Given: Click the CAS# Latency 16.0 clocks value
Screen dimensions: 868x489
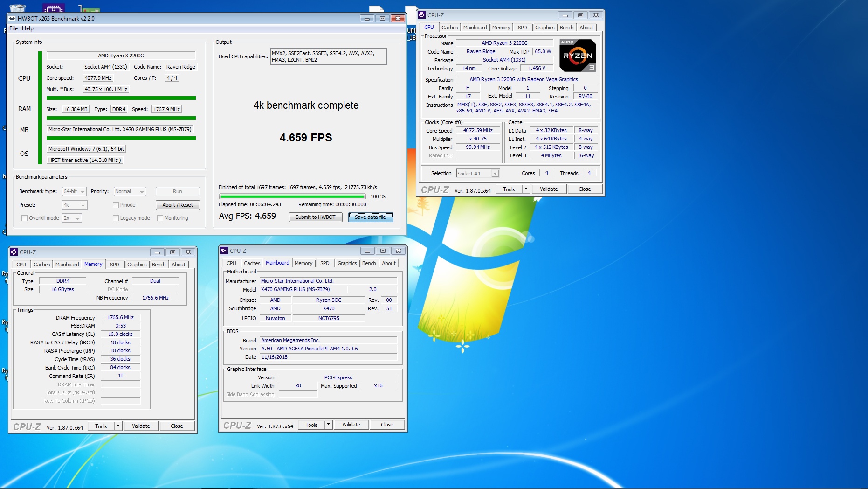Looking at the screenshot, I should 120,335.
